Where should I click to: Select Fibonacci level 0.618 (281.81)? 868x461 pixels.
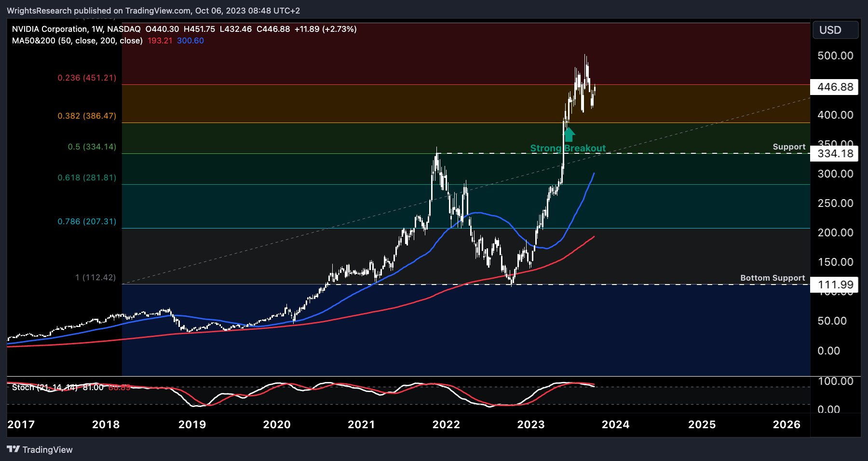[x=87, y=177]
